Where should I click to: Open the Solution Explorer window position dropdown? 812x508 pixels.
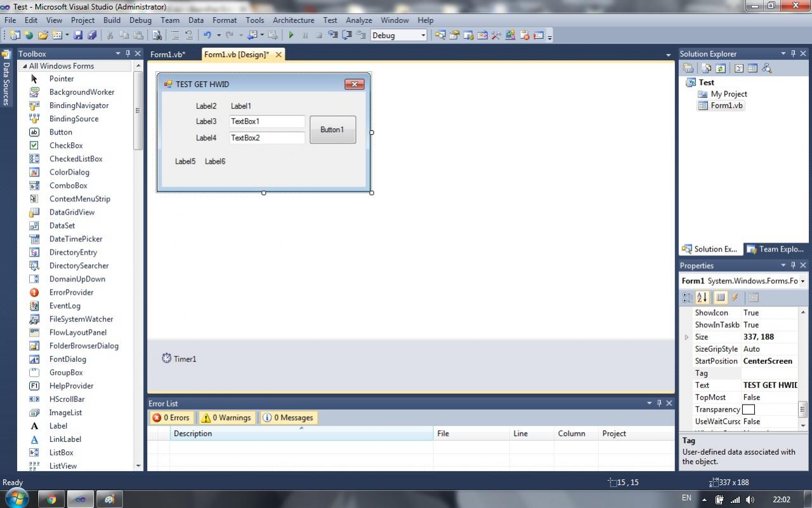point(783,53)
